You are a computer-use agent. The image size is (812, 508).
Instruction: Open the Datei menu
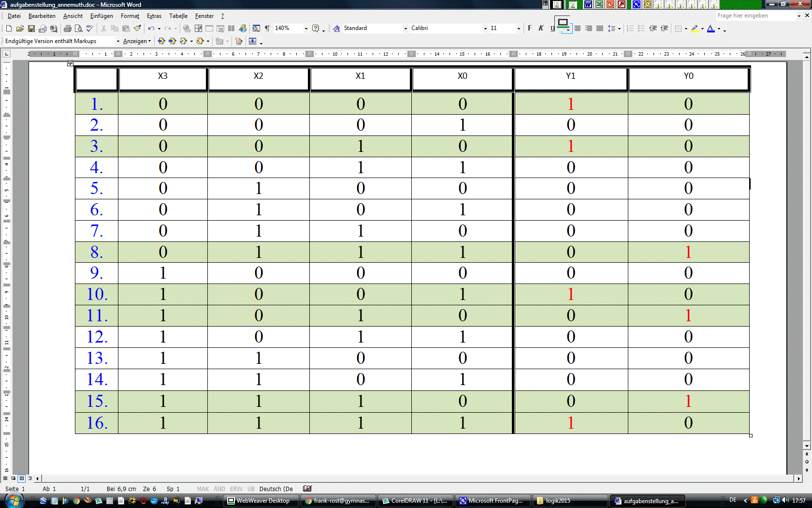14,16
